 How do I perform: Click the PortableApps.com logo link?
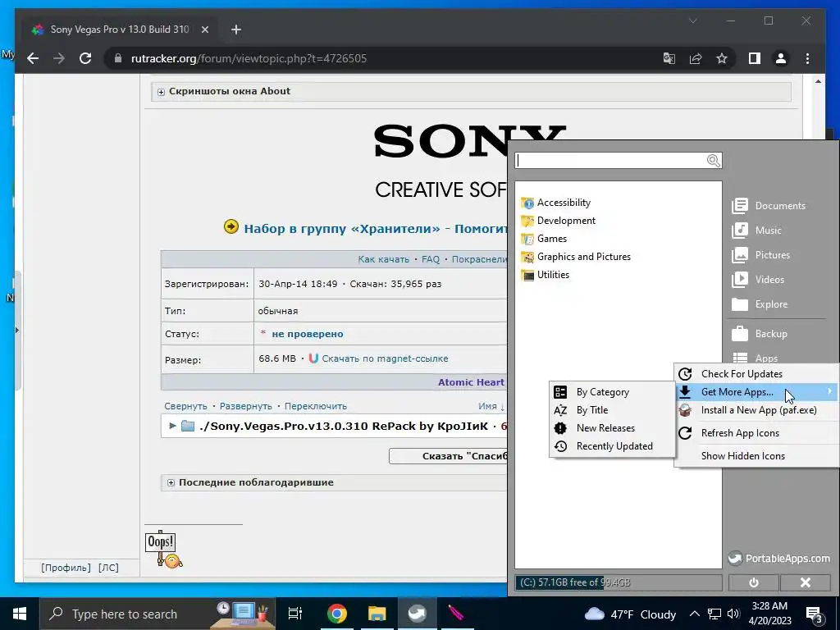779,558
